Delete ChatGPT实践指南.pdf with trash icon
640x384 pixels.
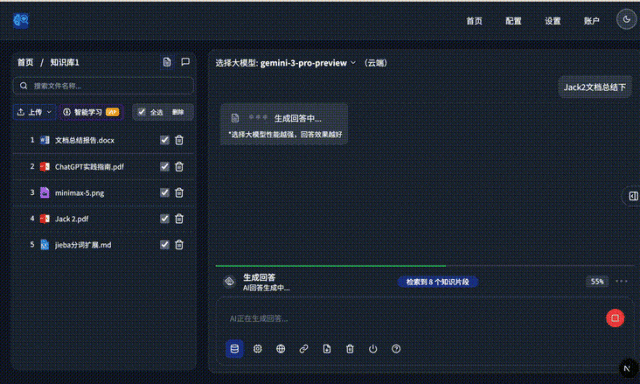179,166
